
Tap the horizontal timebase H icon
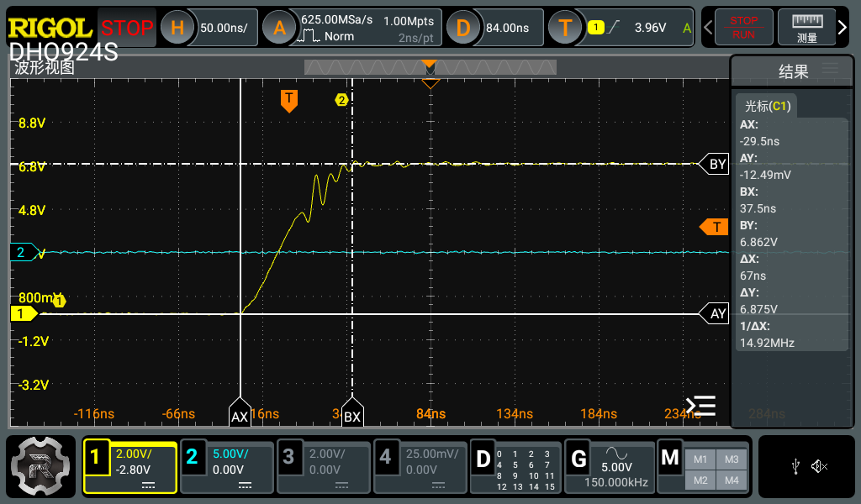click(177, 28)
